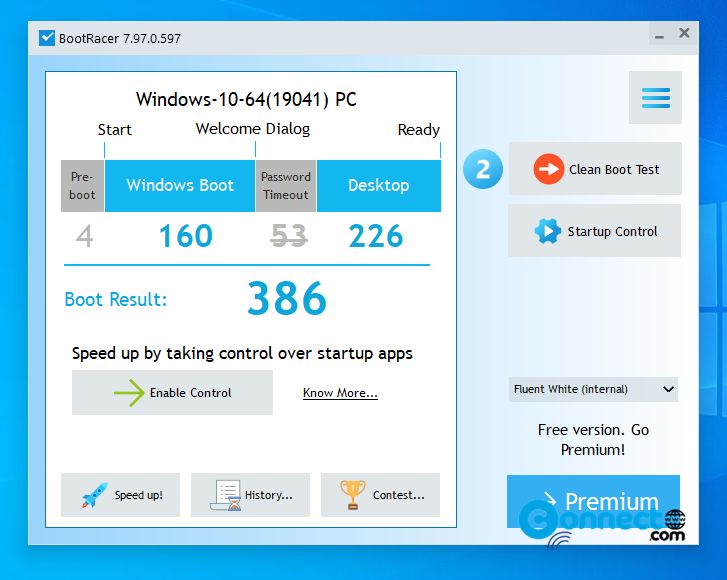This screenshot has width=727, height=580.
Task: Click the Pre-boot time value 4
Action: click(x=84, y=236)
